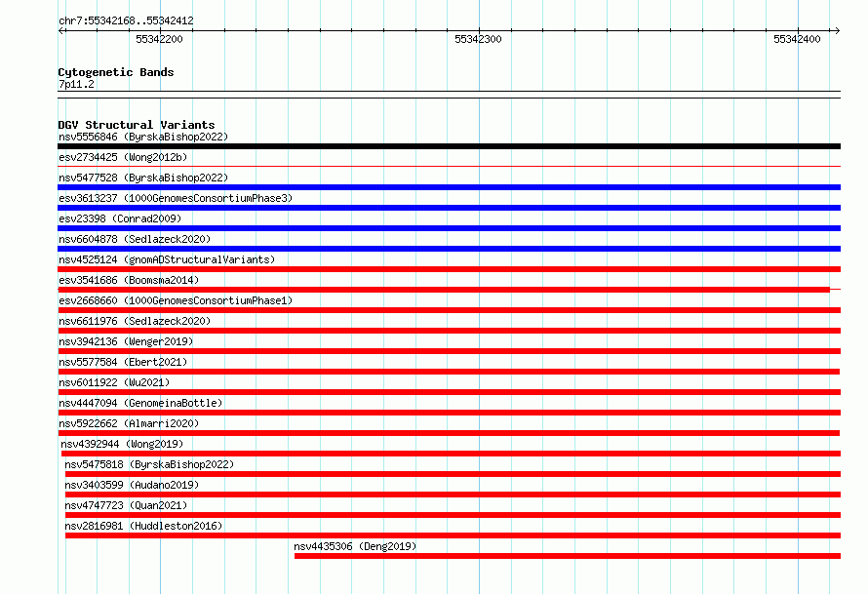Click the esv3613237 (1000GenomesConsortiumPhase3) label
Image resolution: width=868 pixels, height=594 pixels.
[176, 198]
